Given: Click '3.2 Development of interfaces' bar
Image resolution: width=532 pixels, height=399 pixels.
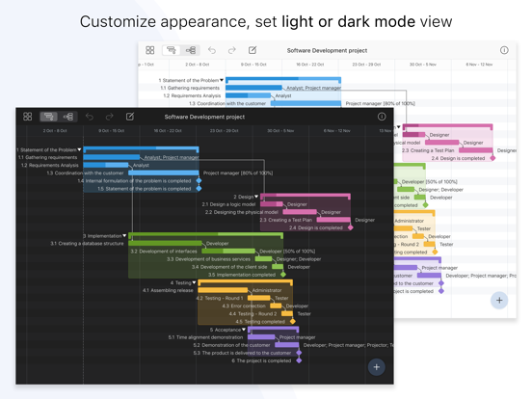Looking at the screenshot, I should click(228, 252).
